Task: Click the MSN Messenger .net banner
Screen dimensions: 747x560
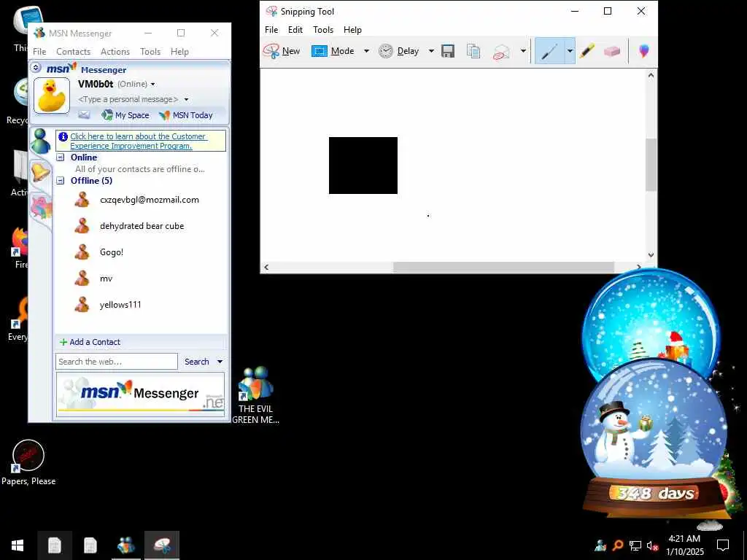Action: [140, 394]
